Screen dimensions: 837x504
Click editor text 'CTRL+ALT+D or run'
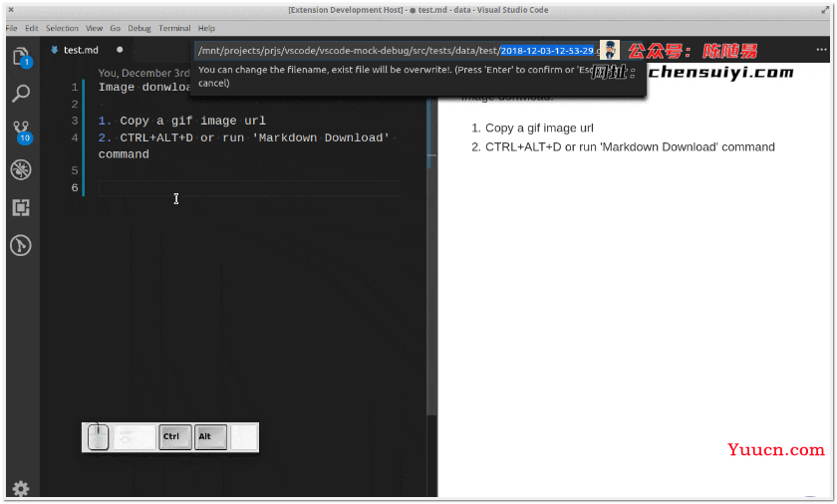tap(182, 137)
